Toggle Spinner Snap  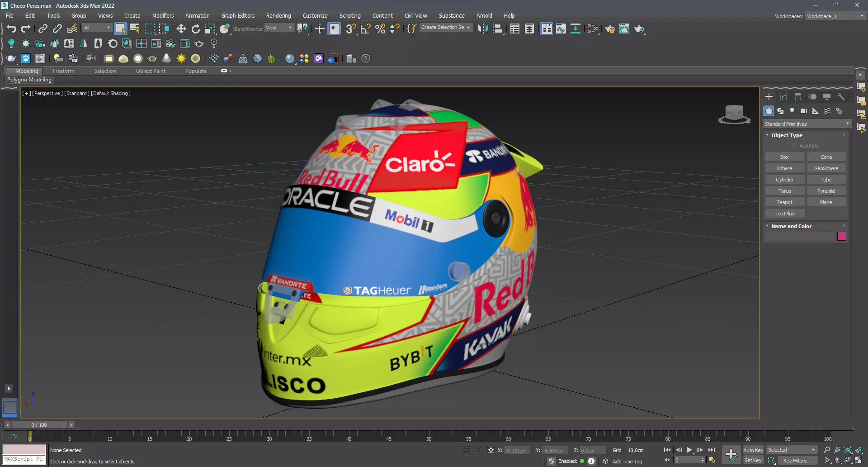(395, 29)
